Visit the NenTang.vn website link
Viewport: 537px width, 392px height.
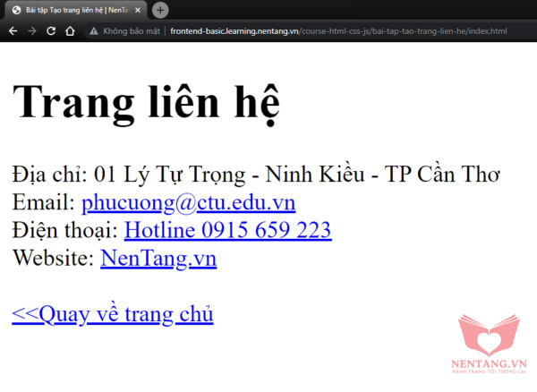[158, 258]
